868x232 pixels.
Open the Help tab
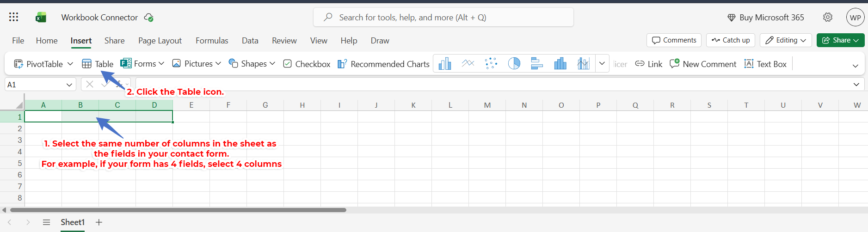click(x=349, y=41)
